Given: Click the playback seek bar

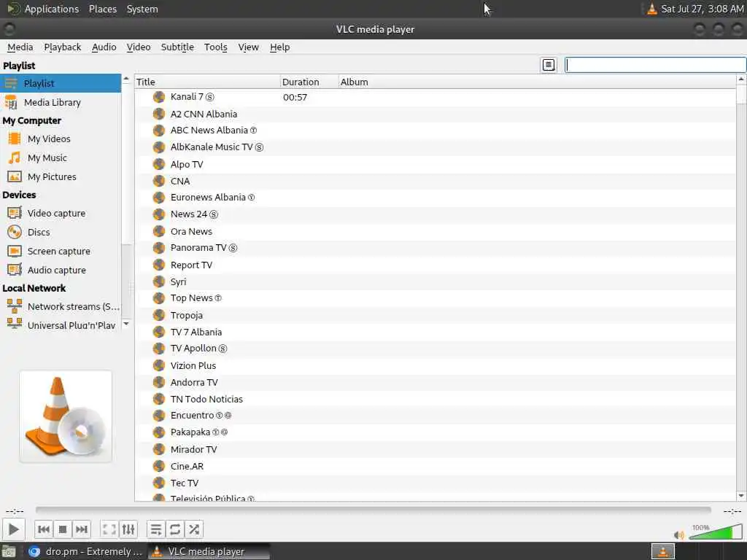Looking at the screenshot, I should tap(373, 510).
